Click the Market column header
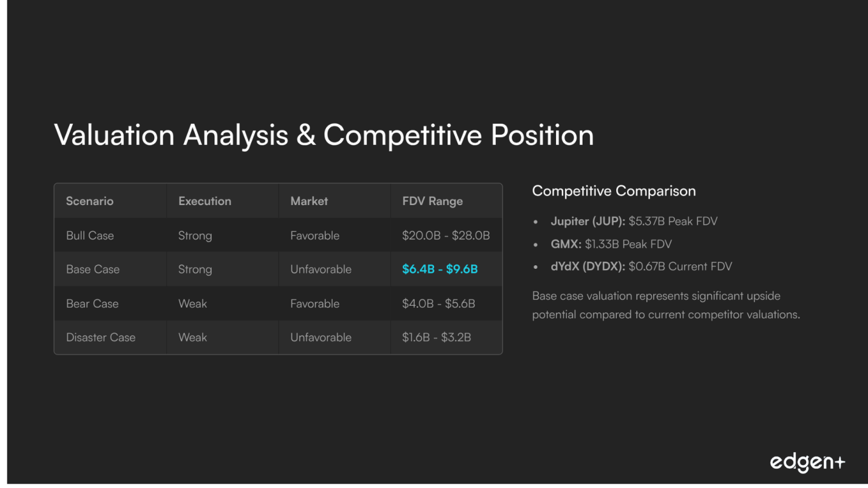This screenshot has width=868, height=488. [x=309, y=202]
